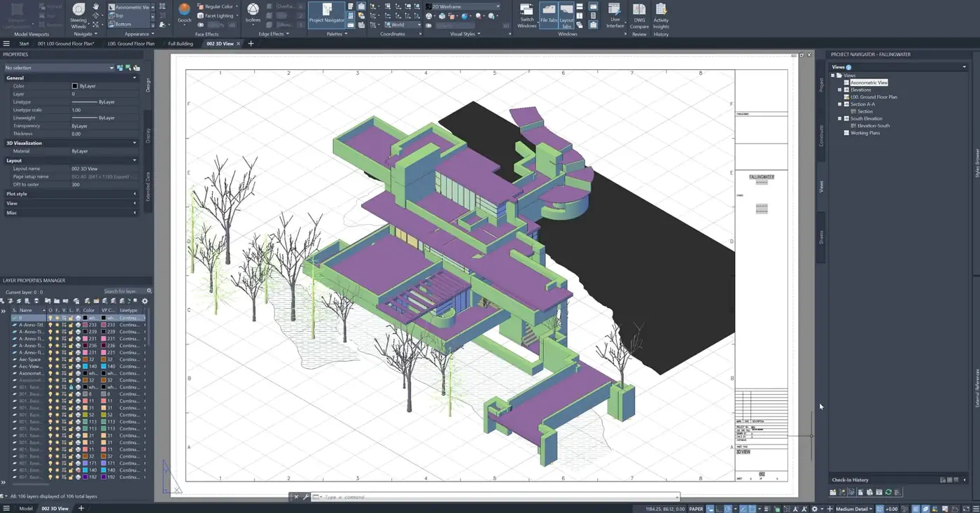Switch to the Full Building tab
980x513 pixels.
(x=181, y=43)
